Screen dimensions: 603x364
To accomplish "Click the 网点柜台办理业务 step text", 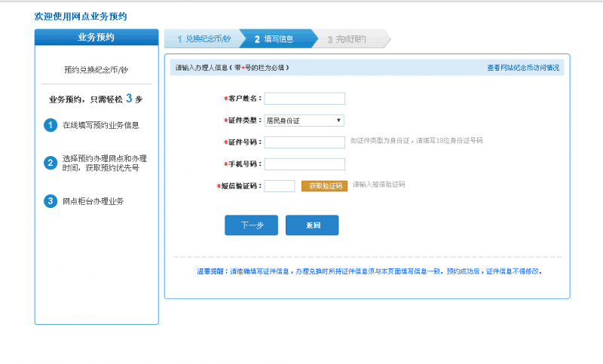I will (95, 201).
